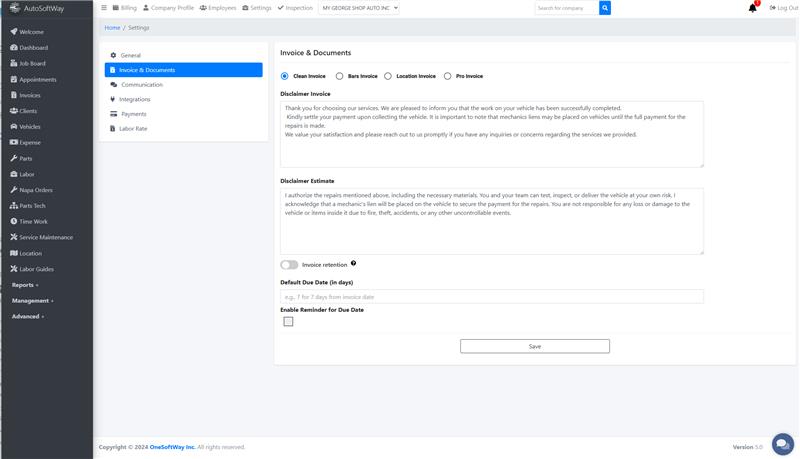
Task: Expand the Reports section
Action: [25, 285]
